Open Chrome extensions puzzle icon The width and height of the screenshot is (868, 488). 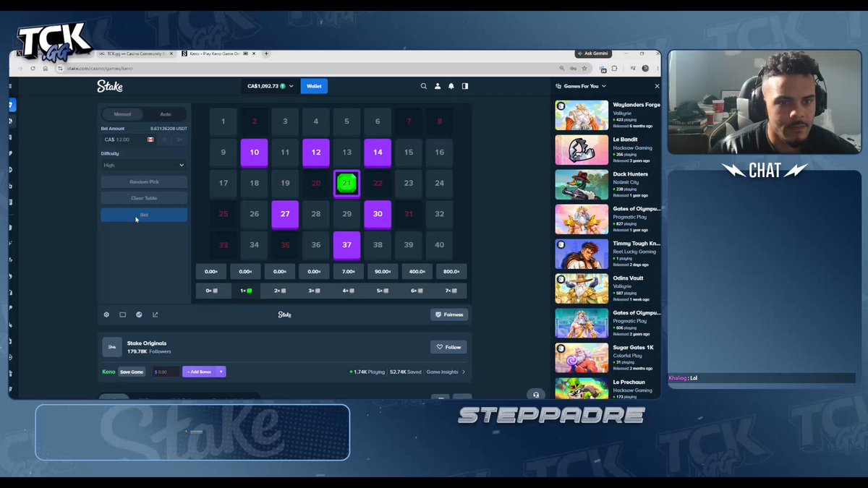click(x=615, y=68)
